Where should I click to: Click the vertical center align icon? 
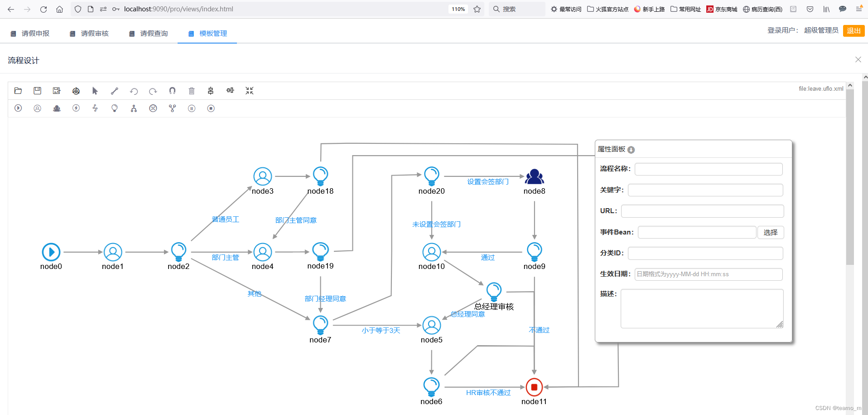(211, 91)
